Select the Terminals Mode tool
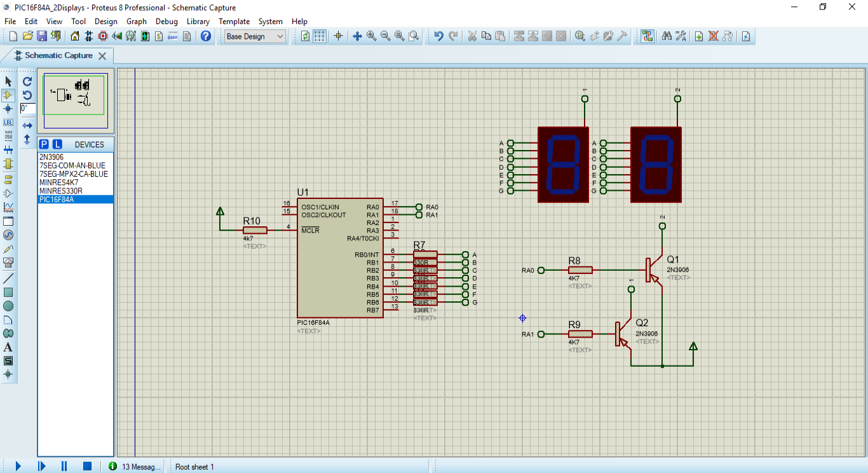Screen dimensions: 868x473 [8, 179]
